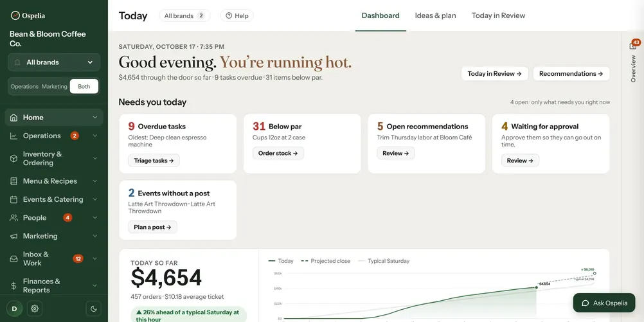Screen dimensions: 644x322
Task: Expand the Events & Catering chevron
Action: click(95, 200)
